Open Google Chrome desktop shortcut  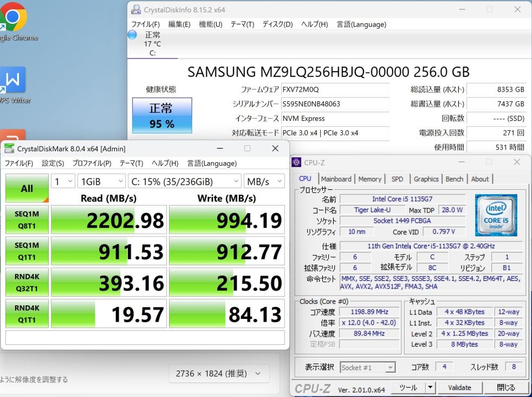[x=14, y=22]
